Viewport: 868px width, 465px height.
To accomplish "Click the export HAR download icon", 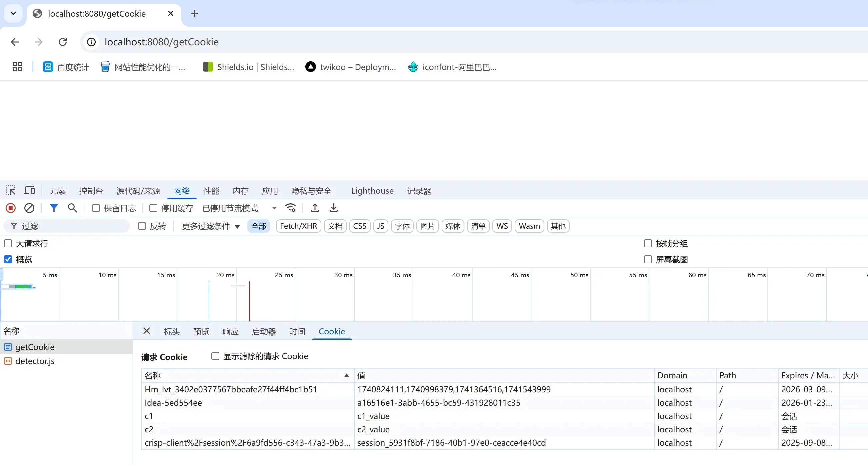I will click(333, 208).
